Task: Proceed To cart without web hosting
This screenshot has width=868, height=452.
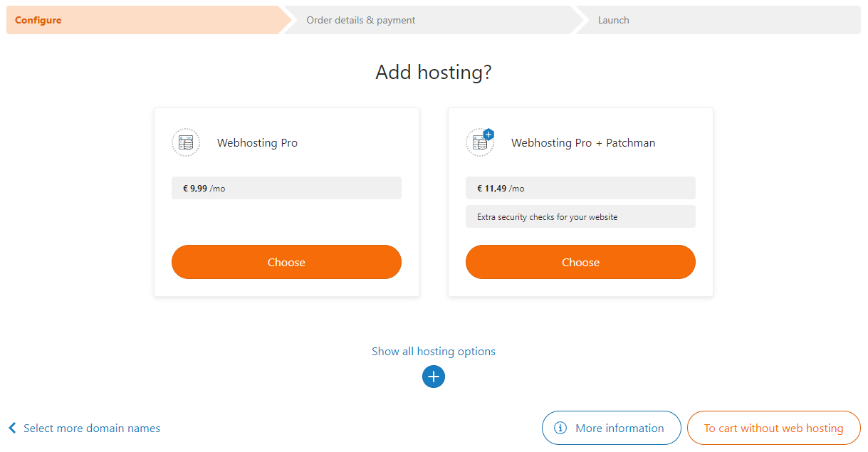Action: tap(774, 428)
